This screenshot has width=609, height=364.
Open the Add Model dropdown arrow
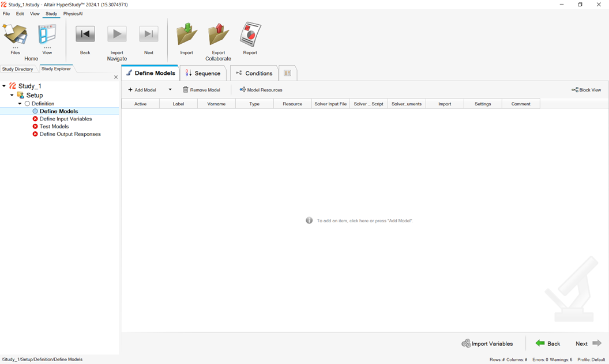(170, 90)
